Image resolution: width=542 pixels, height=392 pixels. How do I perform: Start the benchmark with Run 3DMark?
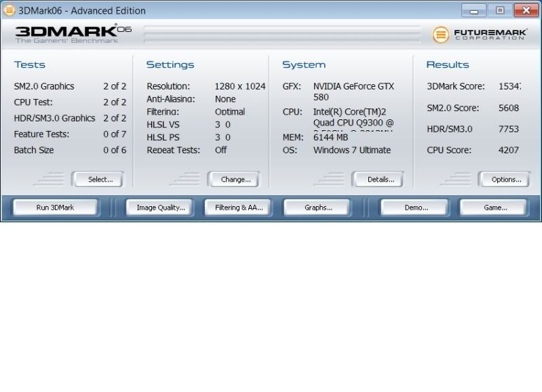tap(55, 208)
